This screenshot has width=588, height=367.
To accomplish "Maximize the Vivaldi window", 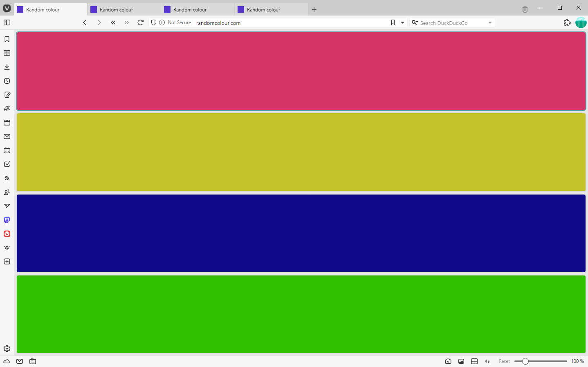I will pos(560,8).
